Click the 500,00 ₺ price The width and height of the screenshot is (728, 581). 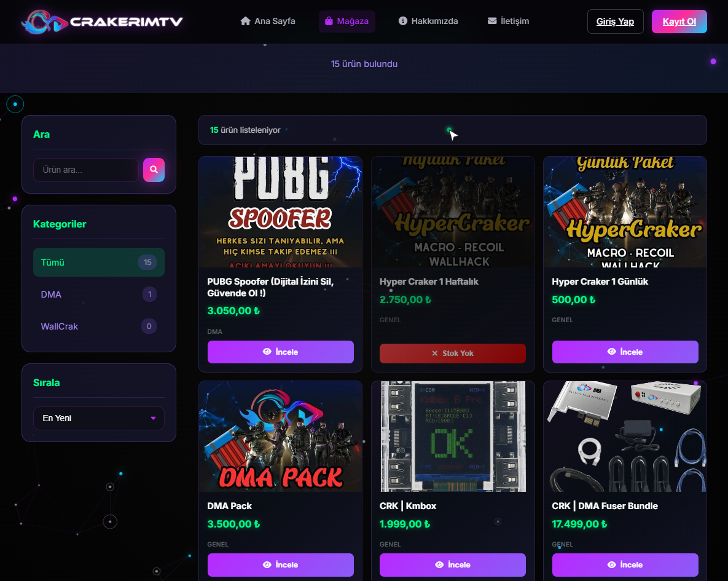coord(573,299)
